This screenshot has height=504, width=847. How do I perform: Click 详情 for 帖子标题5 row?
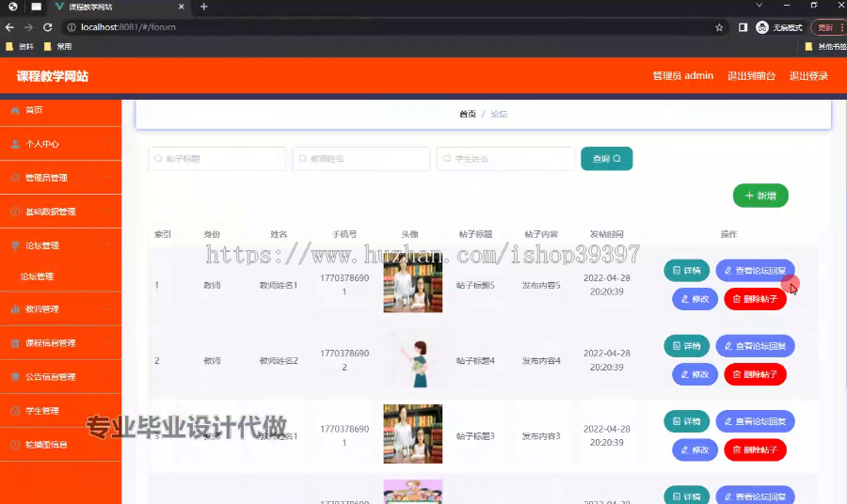coord(687,271)
